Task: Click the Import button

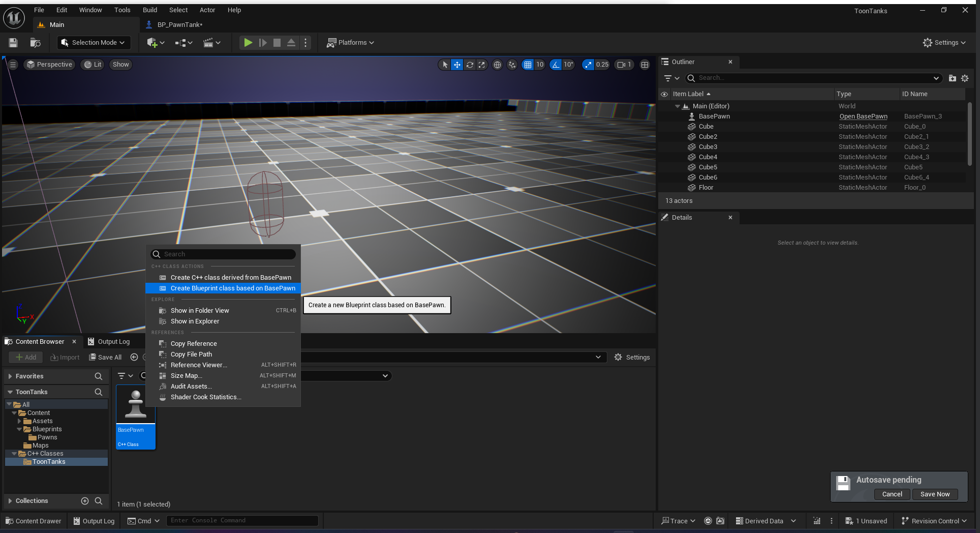Action: tap(65, 358)
